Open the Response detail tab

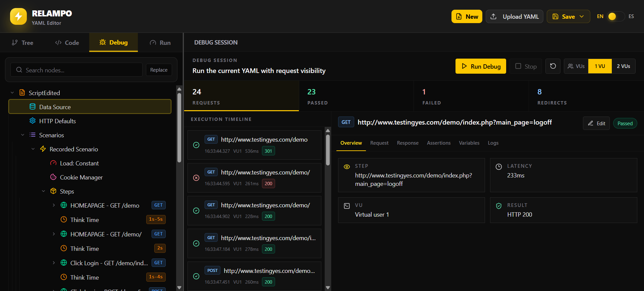(408, 143)
